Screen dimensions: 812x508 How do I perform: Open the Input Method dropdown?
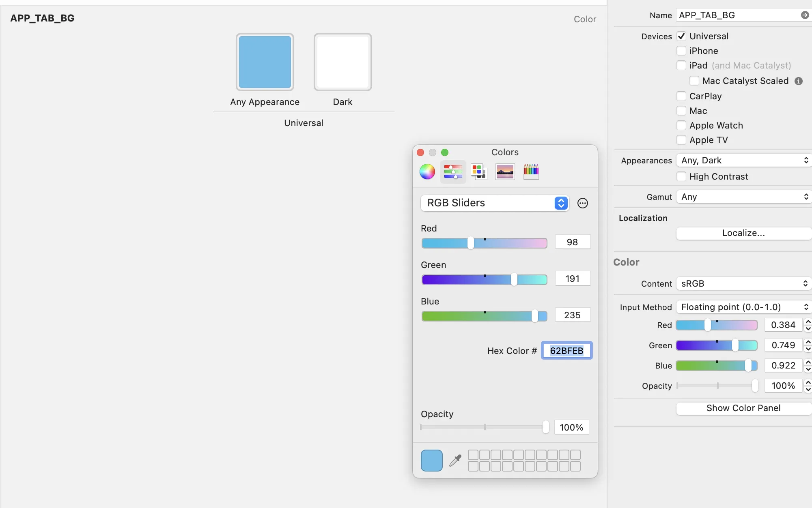point(743,307)
